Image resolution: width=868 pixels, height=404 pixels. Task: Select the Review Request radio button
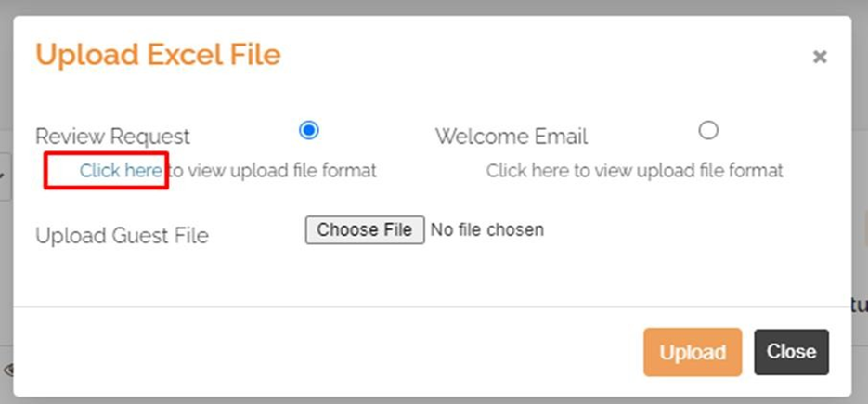click(x=309, y=130)
